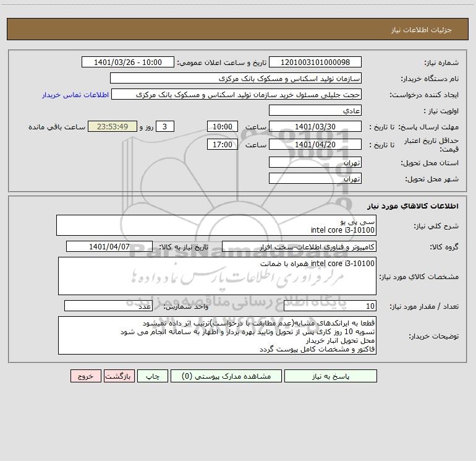Click days remaining field showing 3

[x=165, y=127]
